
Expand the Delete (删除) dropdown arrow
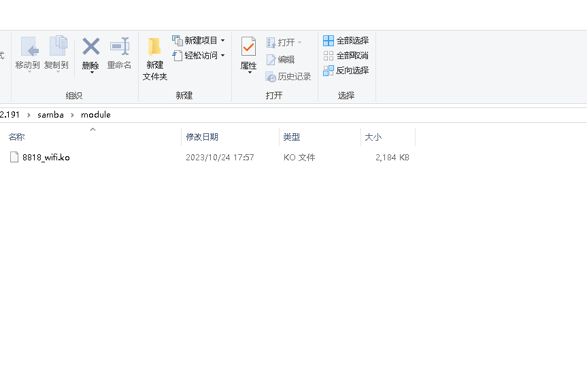(x=92, y=73)
